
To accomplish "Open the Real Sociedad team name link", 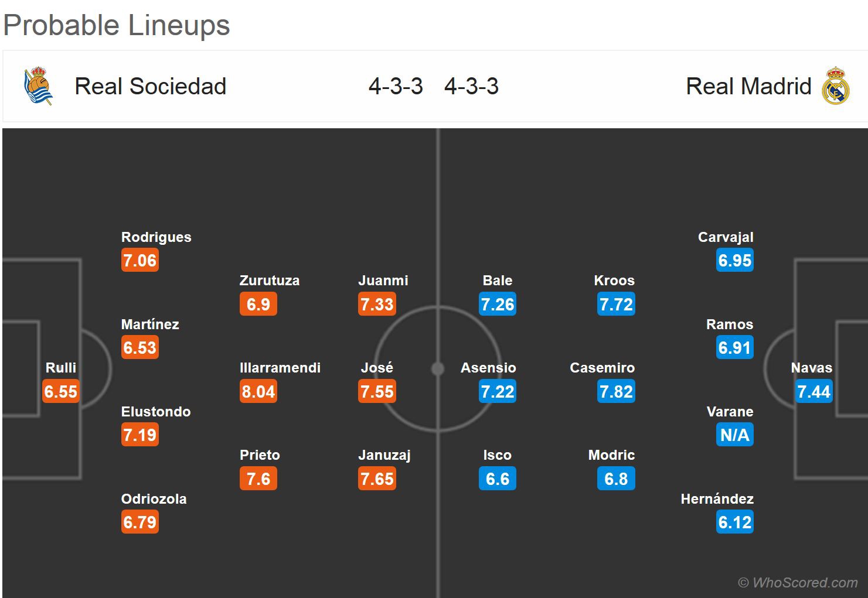I will pyautogui.click(x=150, y=87).
